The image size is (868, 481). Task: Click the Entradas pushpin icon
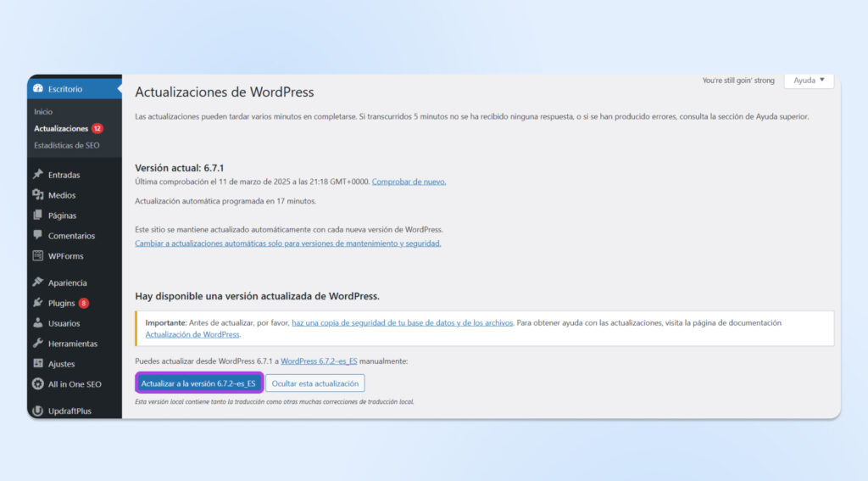tap(37, 175)
